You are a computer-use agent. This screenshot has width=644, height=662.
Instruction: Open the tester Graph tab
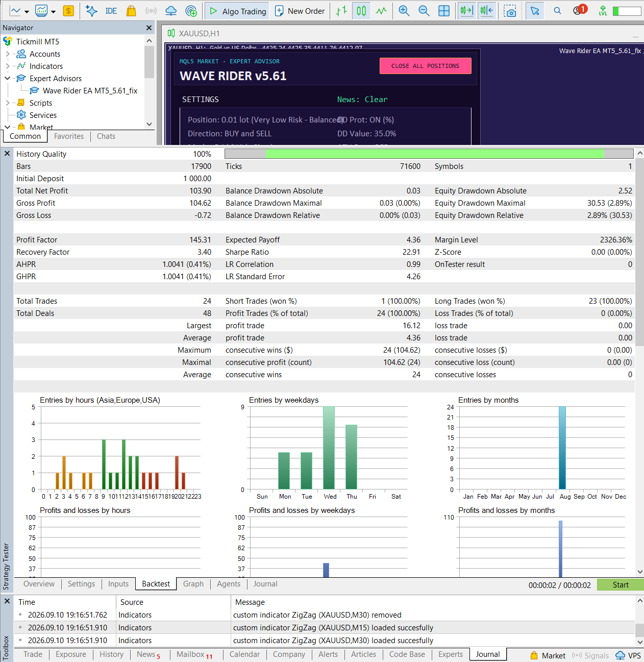193,584
